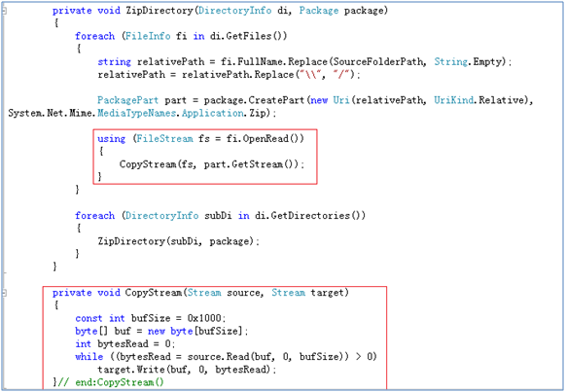Click the FileStream type in using statement
The height and width of the screenshot is (392, 566).
tap(164, 138)
